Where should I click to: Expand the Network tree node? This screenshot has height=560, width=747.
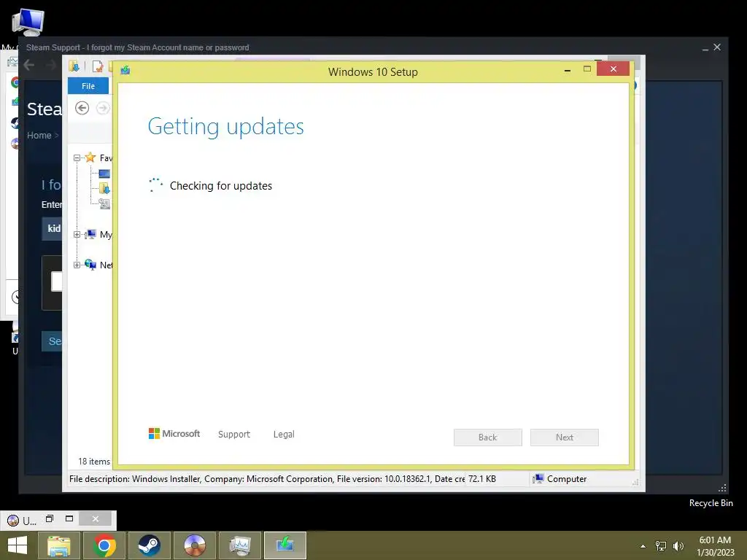77,265
